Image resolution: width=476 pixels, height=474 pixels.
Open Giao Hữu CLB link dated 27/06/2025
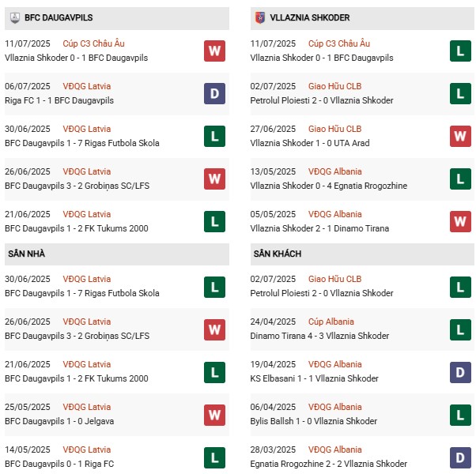[x=334, y=129]
